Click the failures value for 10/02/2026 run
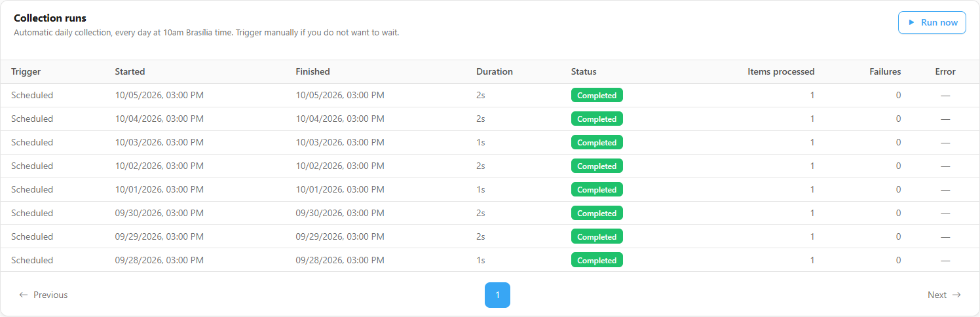980x317 pixels. 898,166
